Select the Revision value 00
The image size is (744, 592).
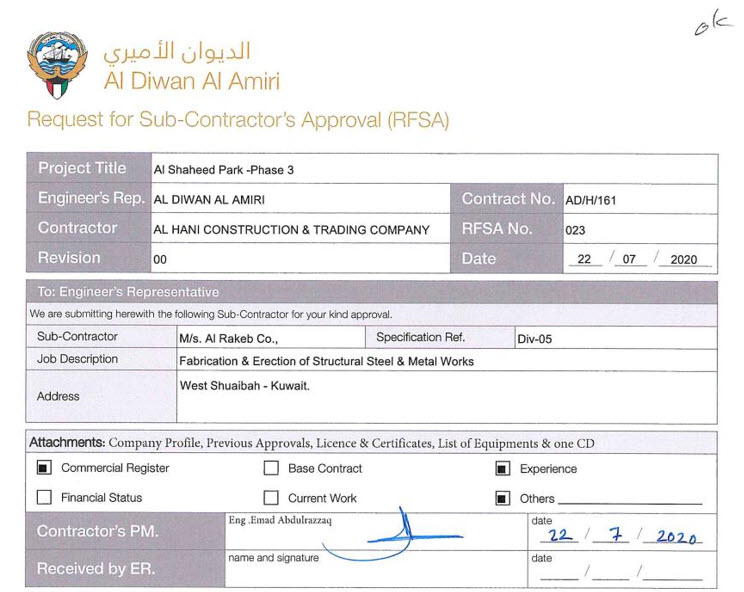(160, 259)
